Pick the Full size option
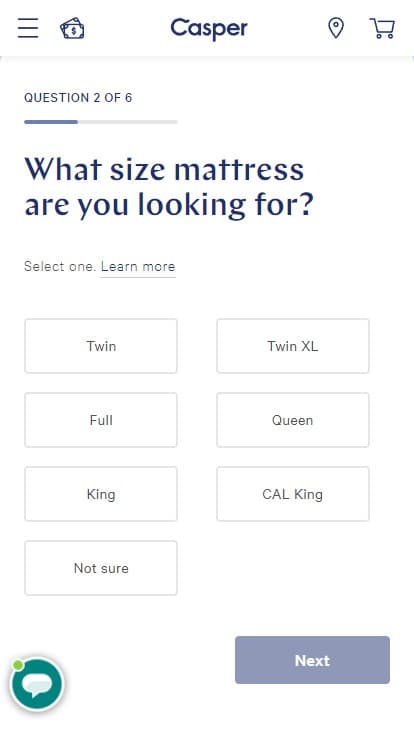 (101, 420)
